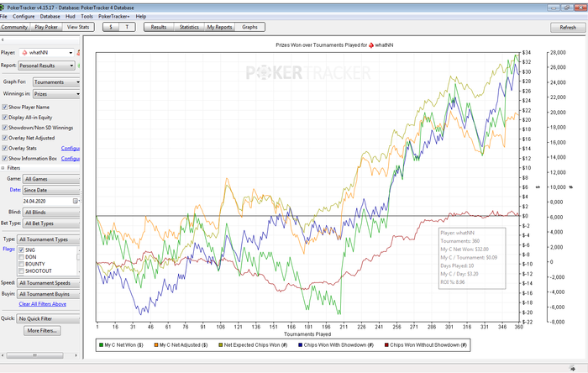Click the date field showing 24.04.2020
The image size is (588, 373).
coord(47,202)
